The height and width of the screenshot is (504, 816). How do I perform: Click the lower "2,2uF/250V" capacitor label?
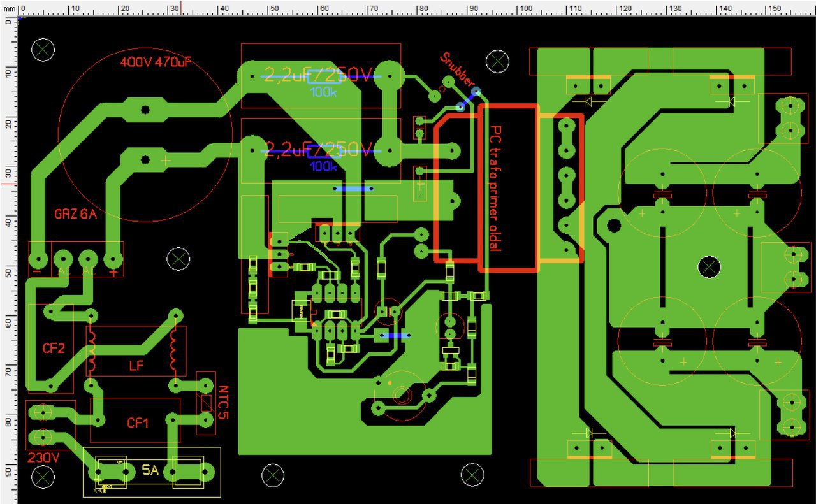317,150
